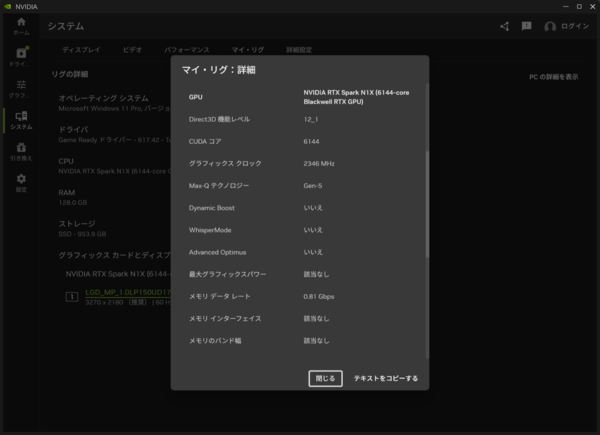Click the user avatar icon
The height and width of the screenshot is (435, 600).
[x=550, y=26]
